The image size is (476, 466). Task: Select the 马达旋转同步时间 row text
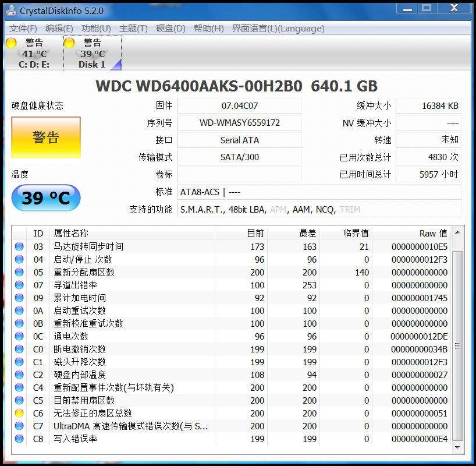[88, 246]
